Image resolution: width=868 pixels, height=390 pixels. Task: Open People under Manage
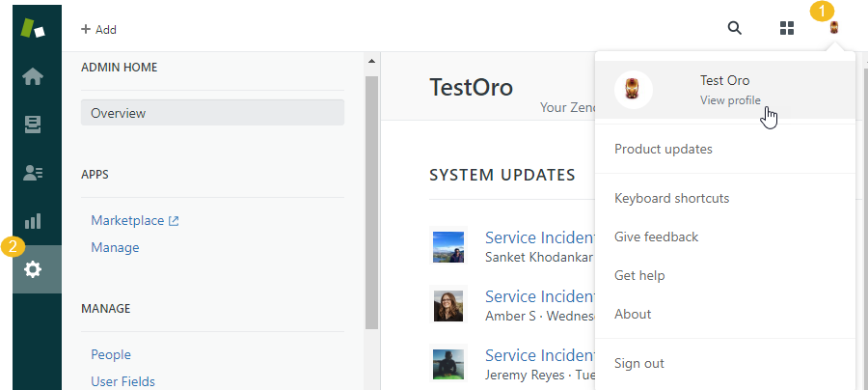coord(111,354)
